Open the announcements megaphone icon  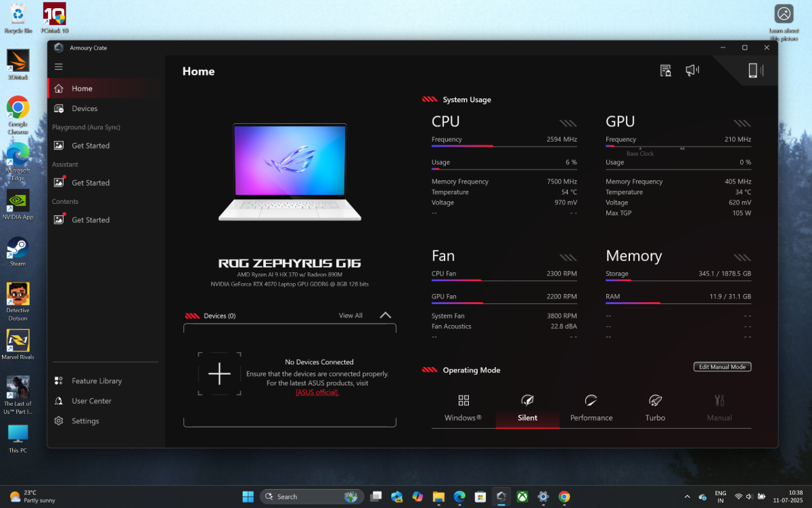point(692,70)
